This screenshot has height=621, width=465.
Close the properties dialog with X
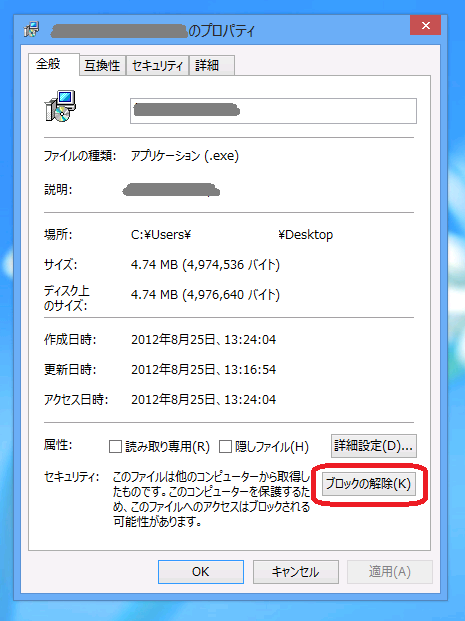click(425, 26)
